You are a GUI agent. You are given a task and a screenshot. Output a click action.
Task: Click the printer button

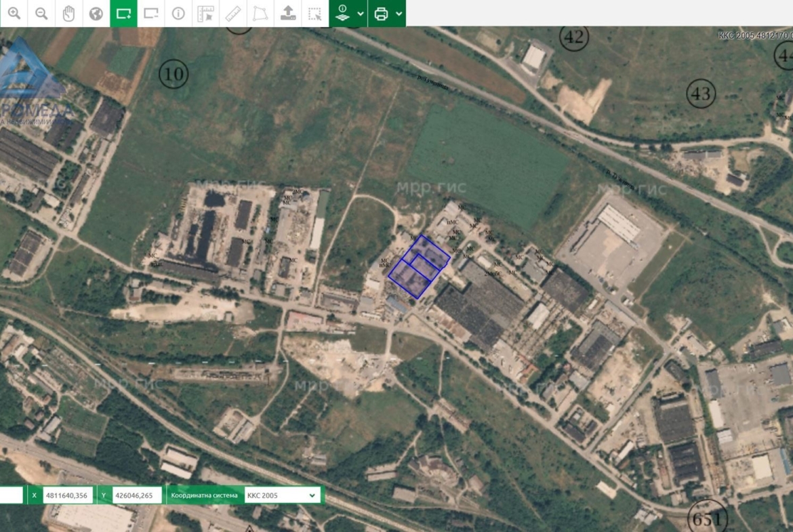point(381,14)
